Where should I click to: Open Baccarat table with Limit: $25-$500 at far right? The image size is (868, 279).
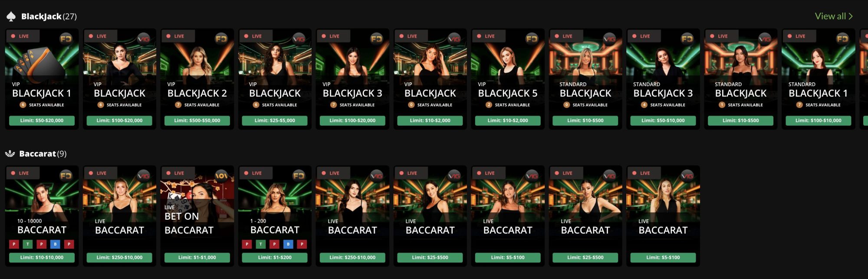(x=585, y=215)
